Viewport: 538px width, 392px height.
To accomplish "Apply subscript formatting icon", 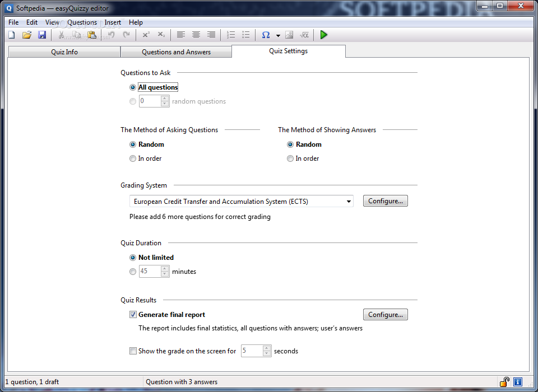I will coord(161,35).
